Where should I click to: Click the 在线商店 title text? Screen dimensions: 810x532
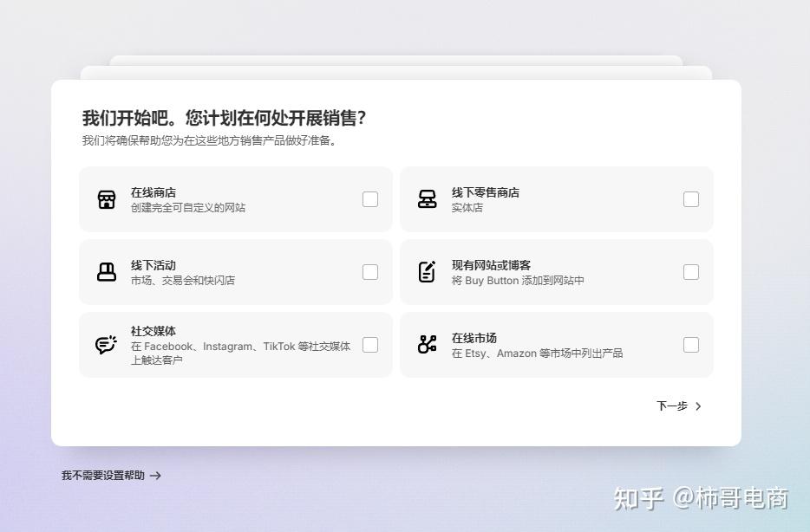point(154,192)
